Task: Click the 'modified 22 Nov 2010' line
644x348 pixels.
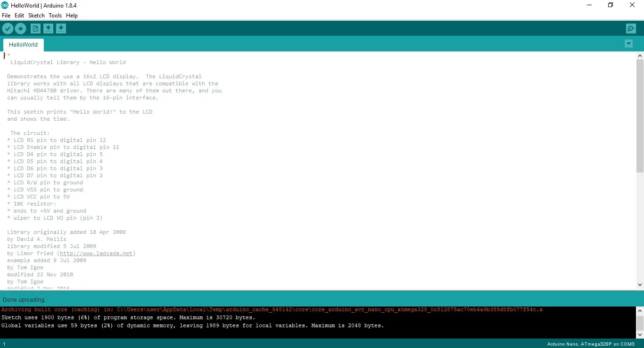Action: coord(40,274)
